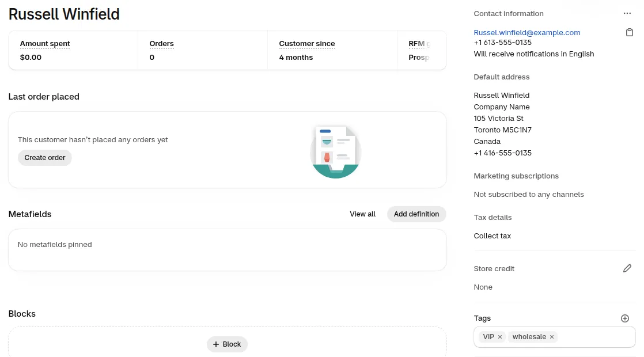This screenshot has width=644, height=357.
Task: Click the Orders metric label
Action: coord(161,44)
